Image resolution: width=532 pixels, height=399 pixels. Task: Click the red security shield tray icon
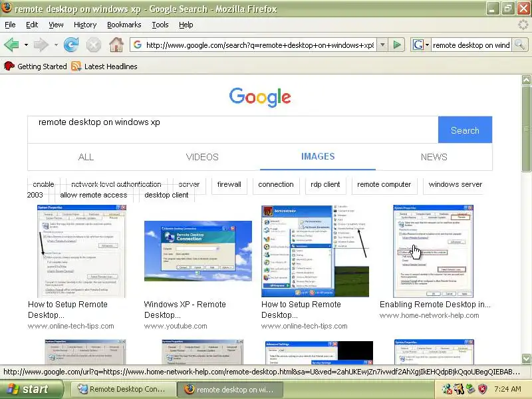(x=482, y=389)
